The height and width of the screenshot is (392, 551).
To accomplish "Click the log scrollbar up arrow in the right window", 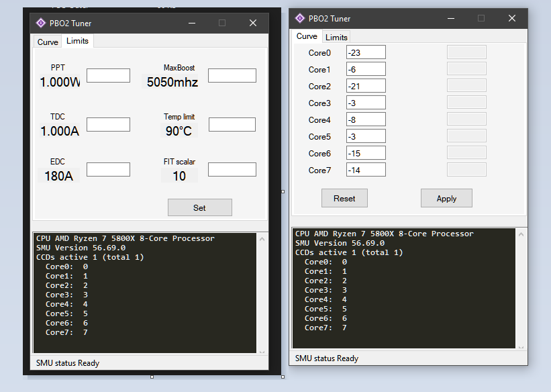I will click(x=521, y=234).
